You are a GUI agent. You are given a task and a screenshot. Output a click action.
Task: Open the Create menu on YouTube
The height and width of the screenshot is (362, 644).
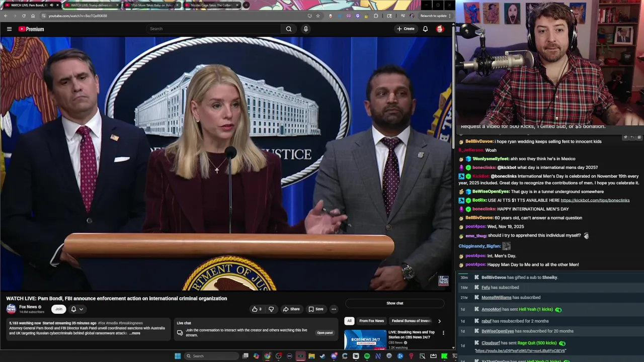[x=406, y=29]
